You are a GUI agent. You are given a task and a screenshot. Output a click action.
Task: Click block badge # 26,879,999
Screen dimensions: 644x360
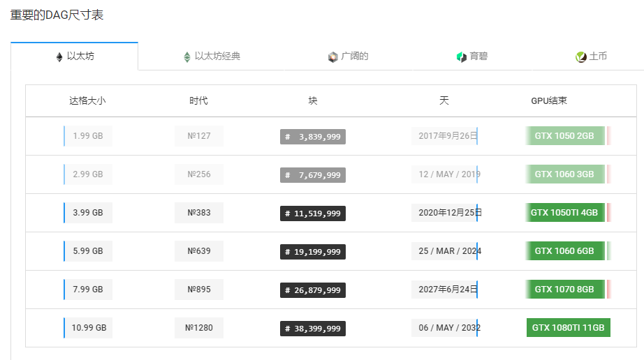pos(313,290)
